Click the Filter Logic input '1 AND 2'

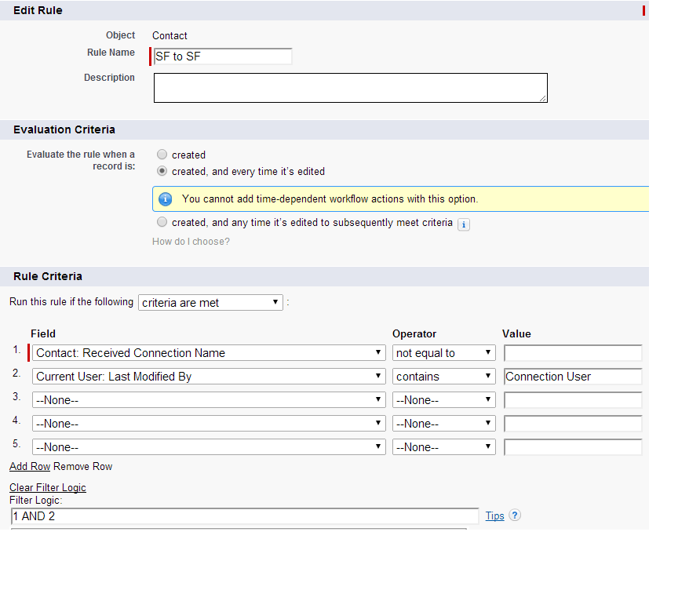(245, 516)
